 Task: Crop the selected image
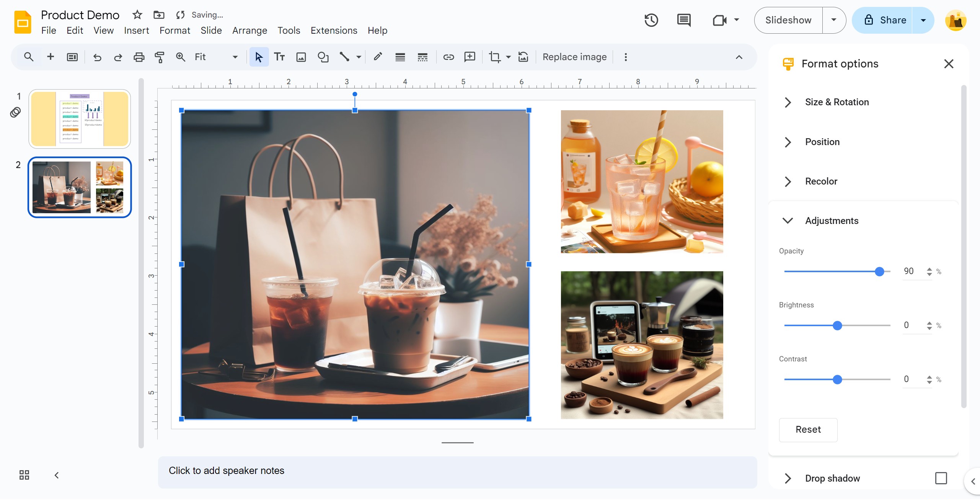pyautogui.click(x=494, y=57)
